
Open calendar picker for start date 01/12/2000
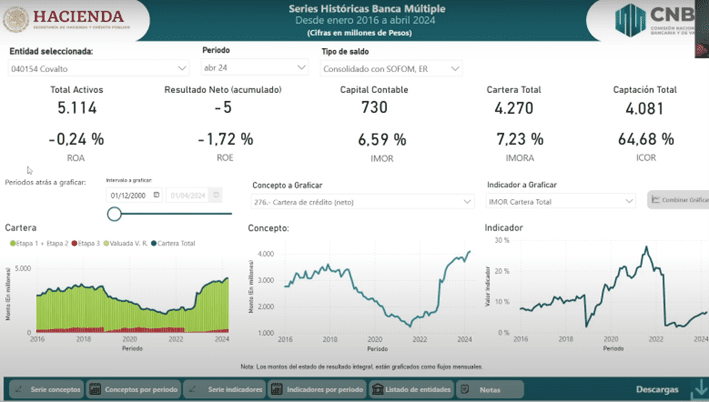pyautogui.click(x=156, y=196)
